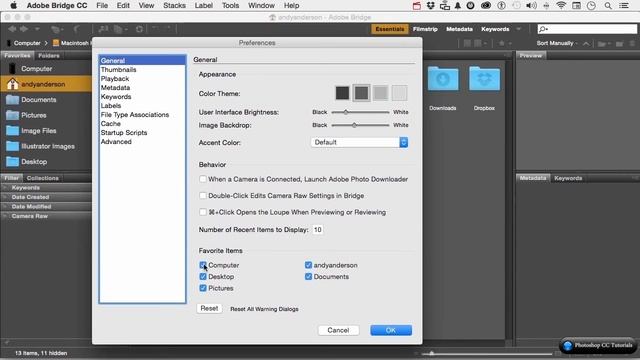Screen dimensions: 640x360
Task: Click the Dropbox icon in macOS menu bar
Action: click(x=431, y=5)
